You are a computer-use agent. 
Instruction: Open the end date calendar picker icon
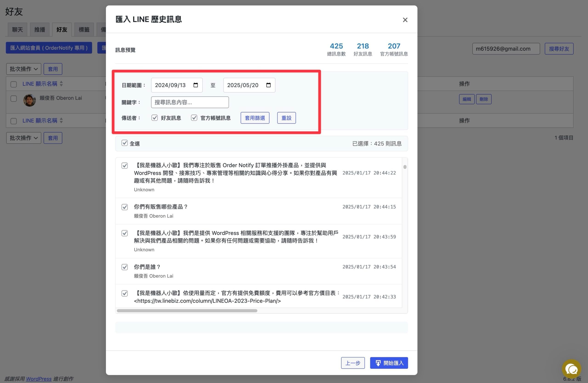(268, 85)
